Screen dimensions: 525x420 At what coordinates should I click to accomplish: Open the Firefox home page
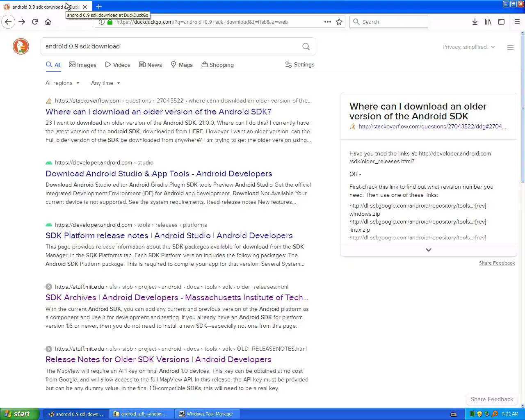coord(48,22)
